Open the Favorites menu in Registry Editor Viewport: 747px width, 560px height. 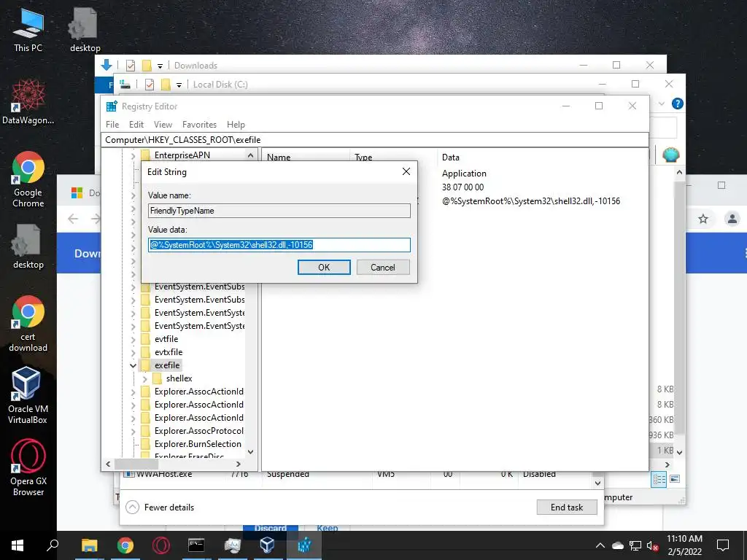(199, 124)
